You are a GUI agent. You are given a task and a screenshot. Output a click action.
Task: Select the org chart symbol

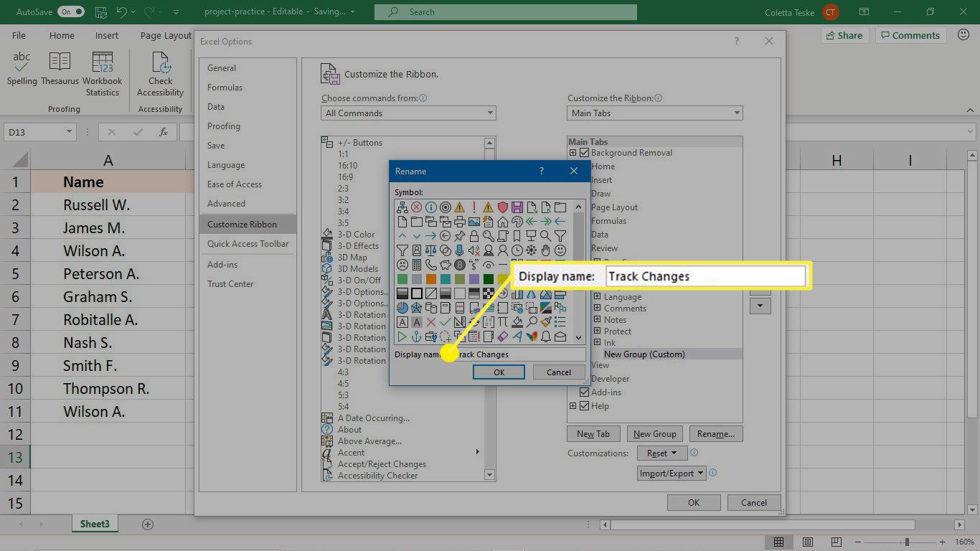point(402,207)
